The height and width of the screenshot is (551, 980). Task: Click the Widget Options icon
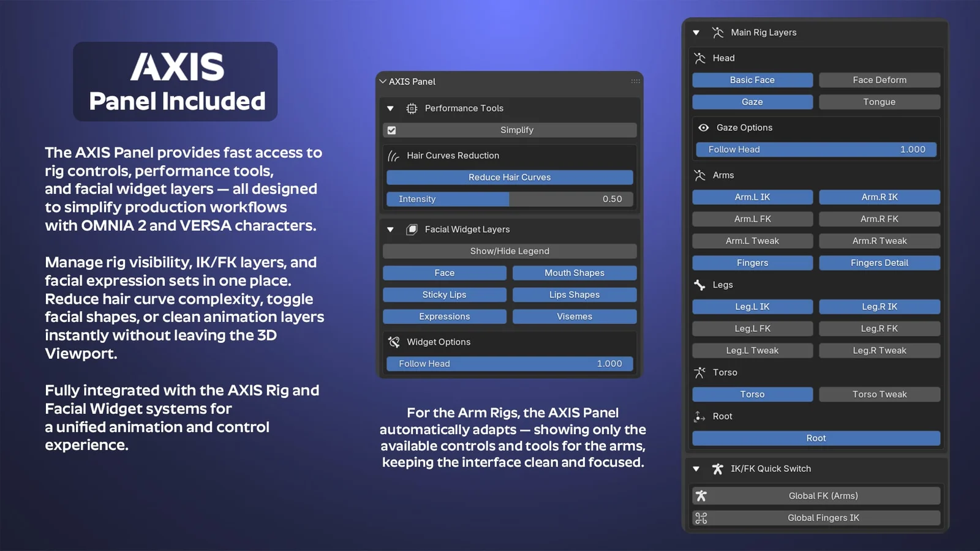(394, 342)
